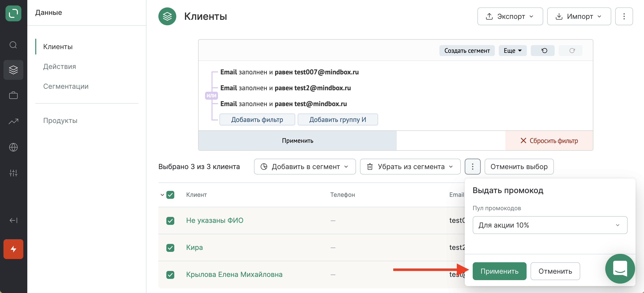The height and width of the screenshot is (293, 644).
Task: Open the settings sliders icon
Action: tap(13, 173)
